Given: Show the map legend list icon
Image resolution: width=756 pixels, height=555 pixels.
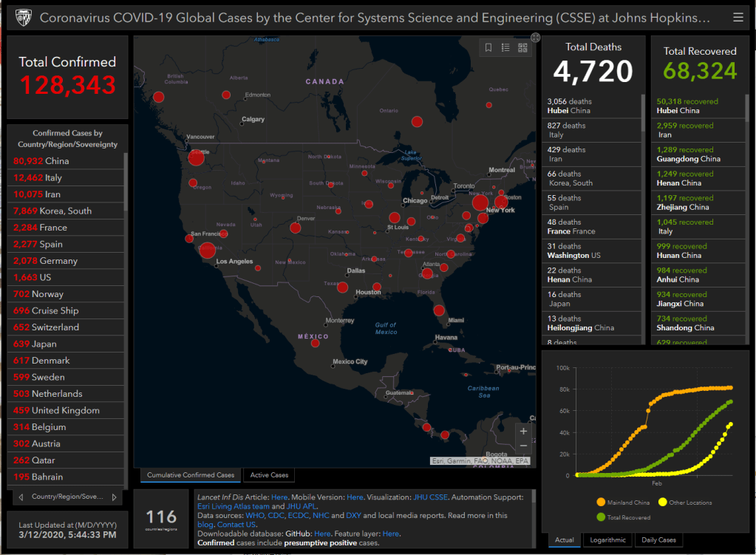Looking at the screenshot, I should coord(505,48).
